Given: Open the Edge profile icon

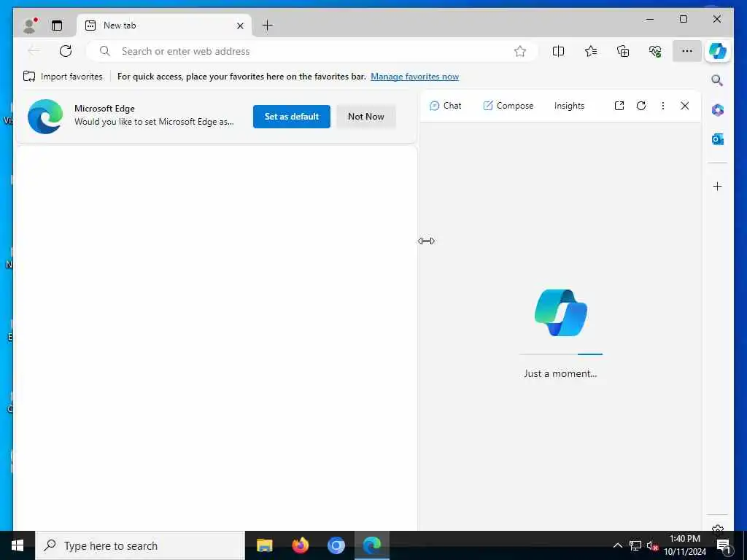Looking at the screenshot, I should [30, 26].
